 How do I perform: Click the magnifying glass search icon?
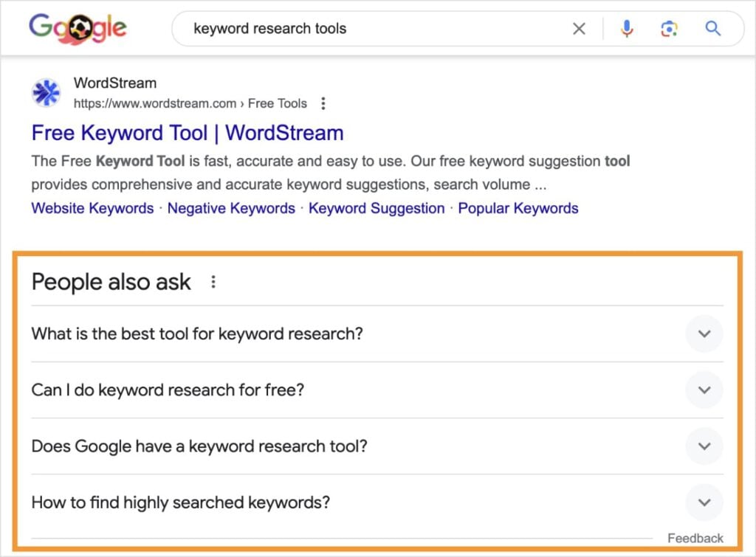click(712, 28)
